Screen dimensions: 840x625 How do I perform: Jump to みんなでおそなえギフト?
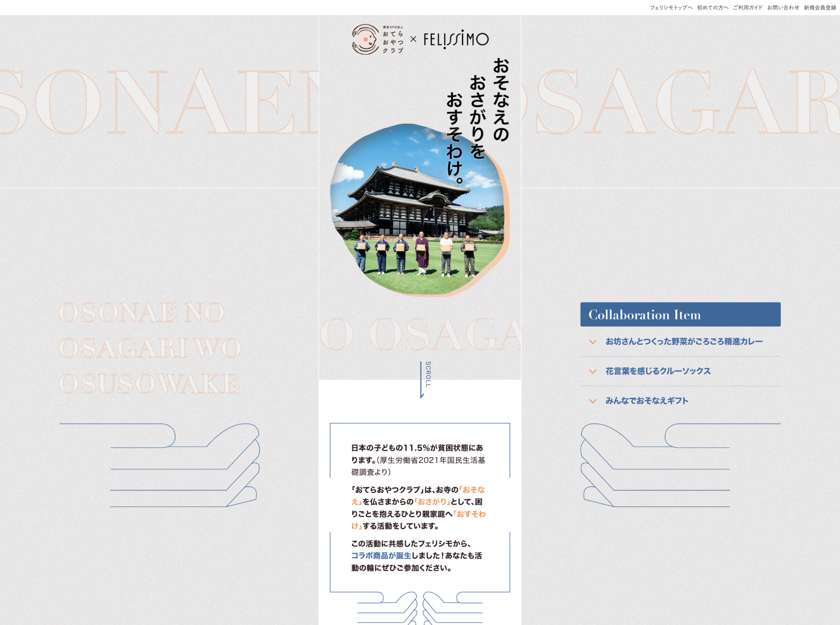pos(647,401)
